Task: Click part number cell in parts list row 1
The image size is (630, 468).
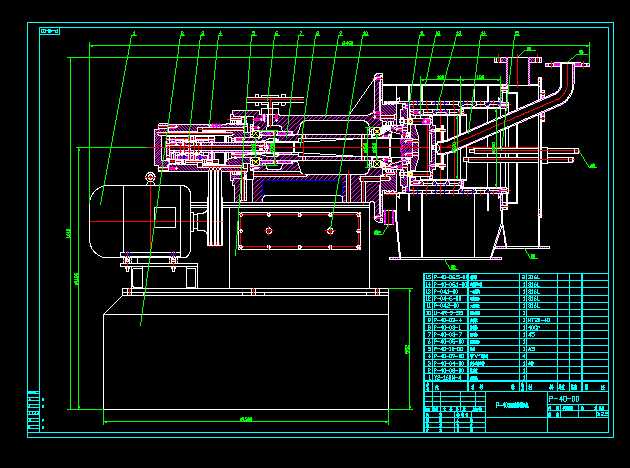Action: point(448,378)
